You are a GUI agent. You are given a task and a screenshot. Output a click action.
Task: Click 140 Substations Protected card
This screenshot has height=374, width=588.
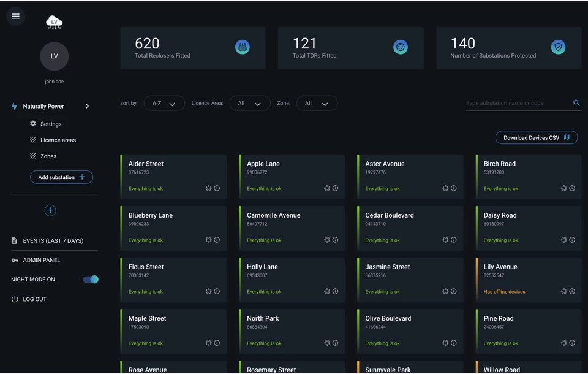pyautogui.click(x=509, y=48)
